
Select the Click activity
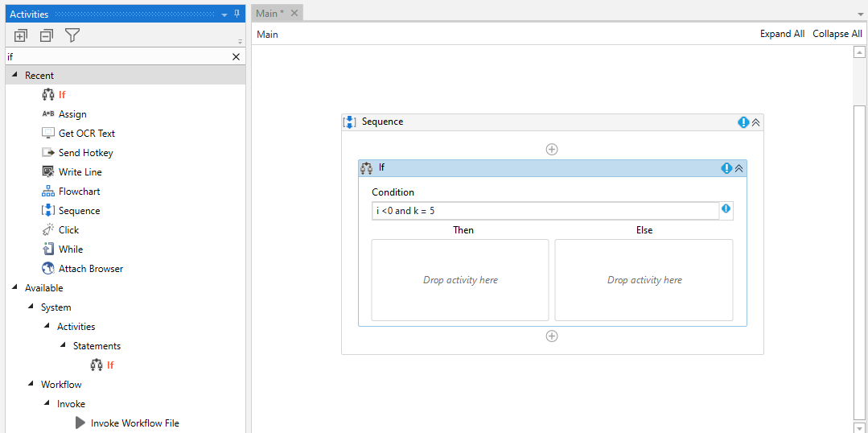(68, 230)
